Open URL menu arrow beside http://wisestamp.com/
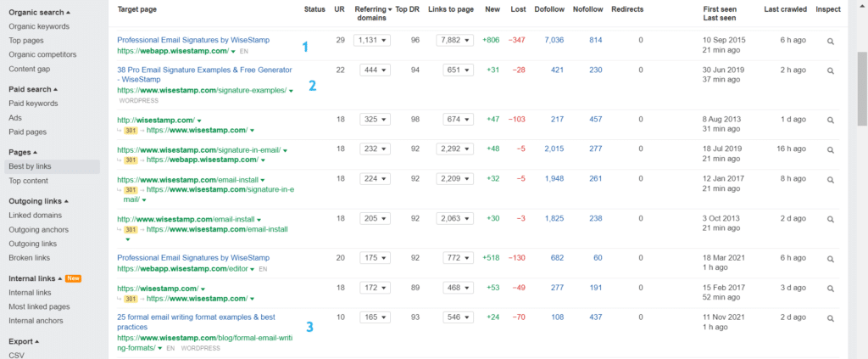The width and height of the screenshot is (868, 359). click(x=198, y=121)
